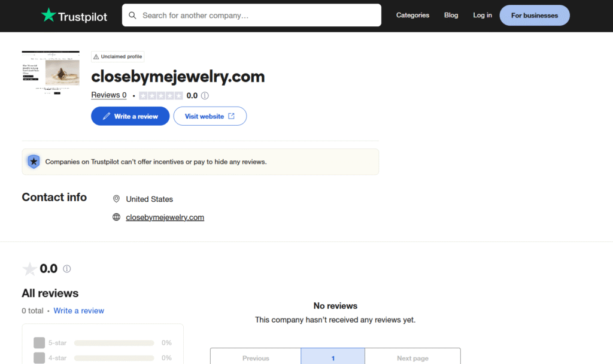Open the closebymejewelry.com website link
This screenshot has height=364, width=613.
pos(165,217)
